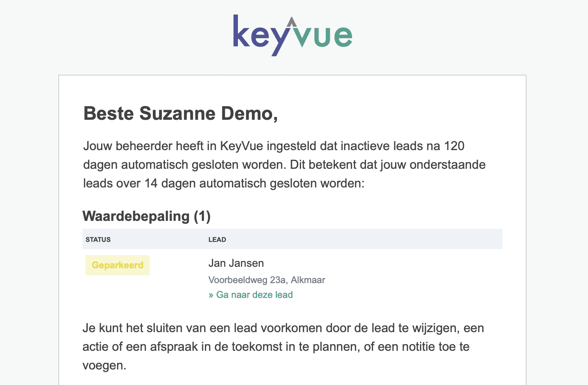The image size is (588, 385).
Task: Select the yellow Geparkeerd status badge
Action: coord(117,265)
